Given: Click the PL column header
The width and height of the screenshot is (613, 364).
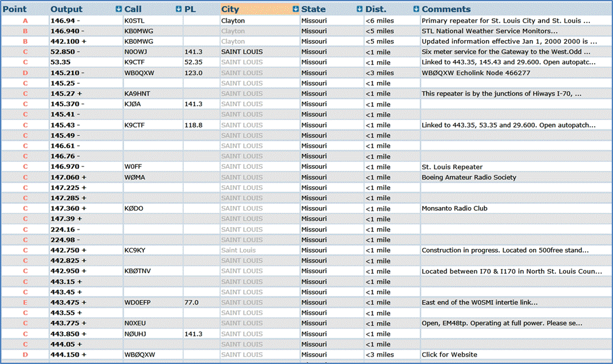Looking at the screenshot, I should [x=190, y=9].
